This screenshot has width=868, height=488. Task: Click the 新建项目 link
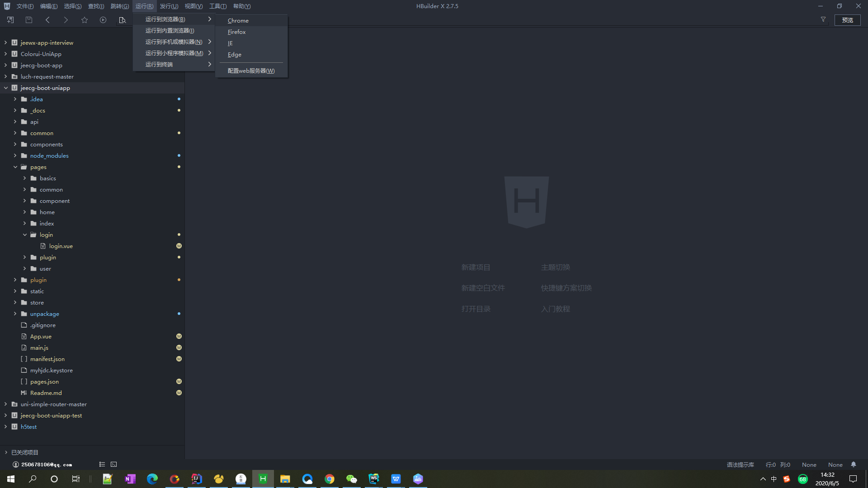click(476, 267)
